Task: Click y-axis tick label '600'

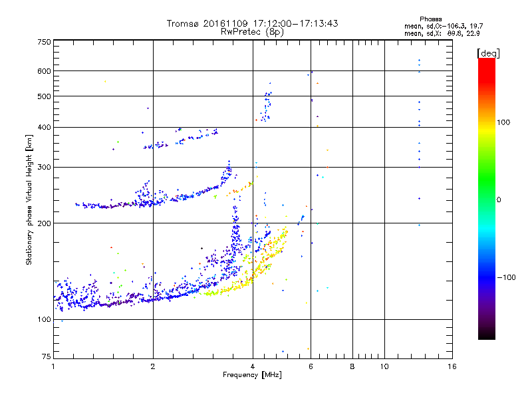Action: tap(44, 71)
